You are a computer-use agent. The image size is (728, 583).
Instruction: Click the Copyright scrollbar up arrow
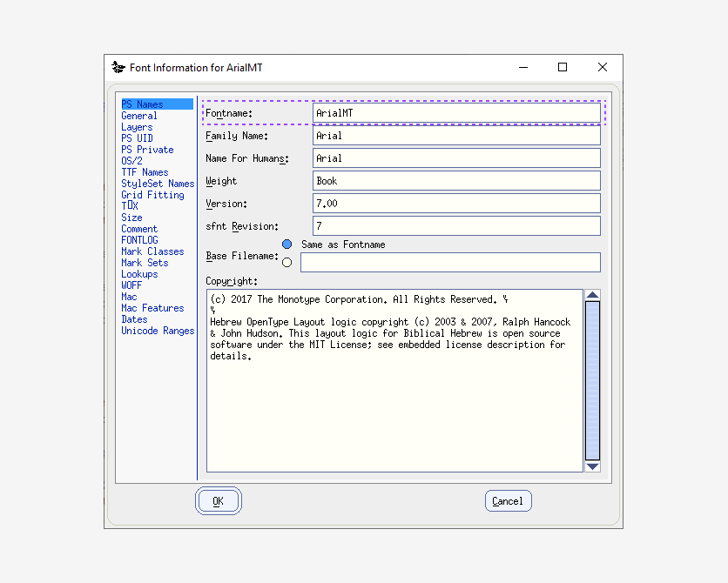click(x=593, y=294)
